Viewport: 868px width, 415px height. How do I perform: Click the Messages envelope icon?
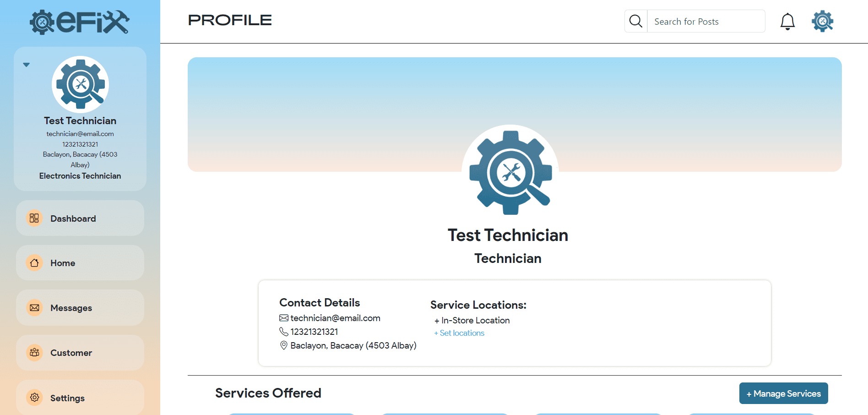pos(34,308)
